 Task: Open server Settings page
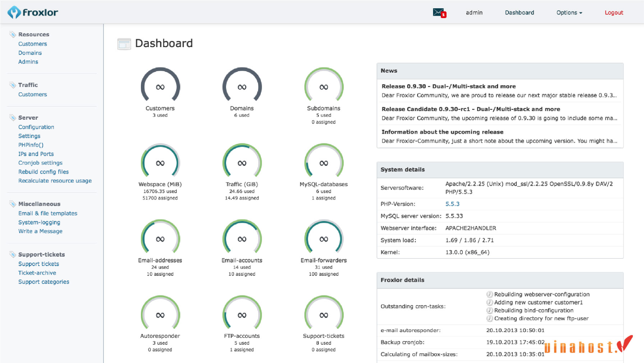29,136
